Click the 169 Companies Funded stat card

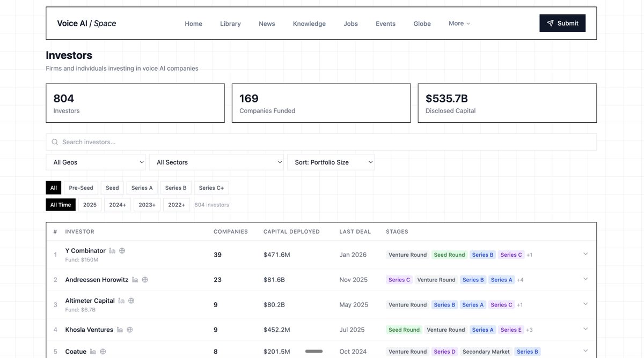[321, 103]
